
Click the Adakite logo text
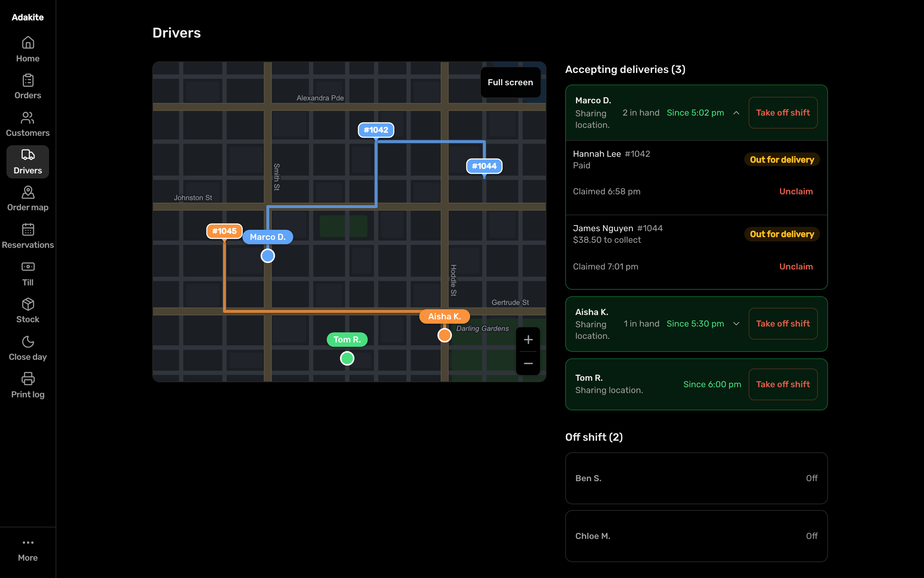[27, 17]
